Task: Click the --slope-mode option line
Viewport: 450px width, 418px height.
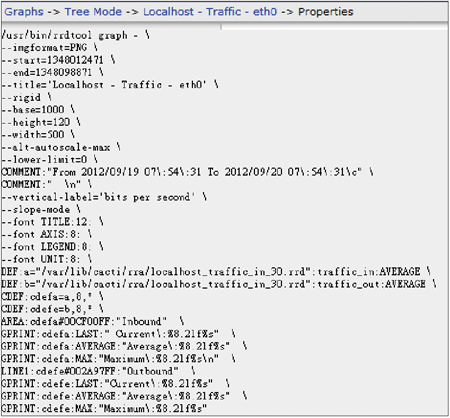Action: [41, 209]
